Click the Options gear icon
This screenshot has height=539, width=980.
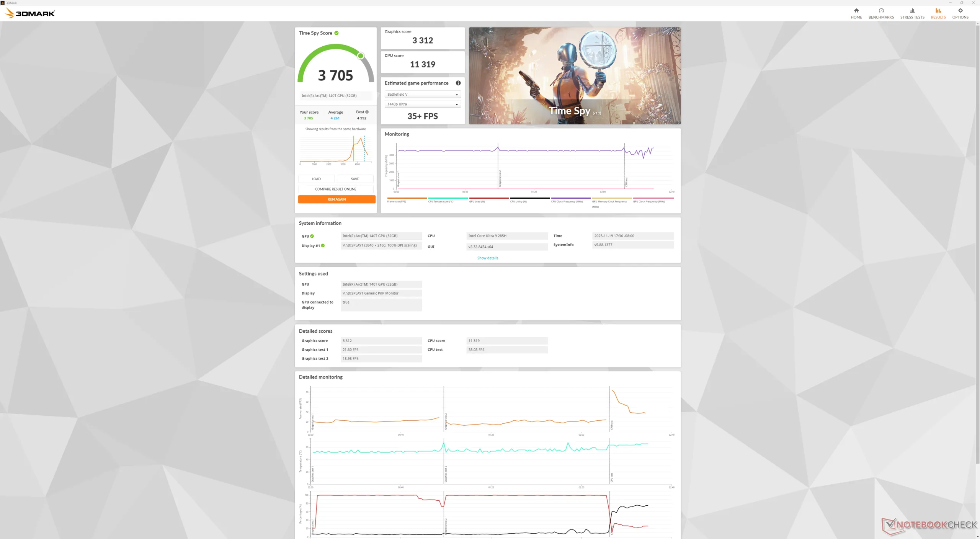tap(960, 11)
